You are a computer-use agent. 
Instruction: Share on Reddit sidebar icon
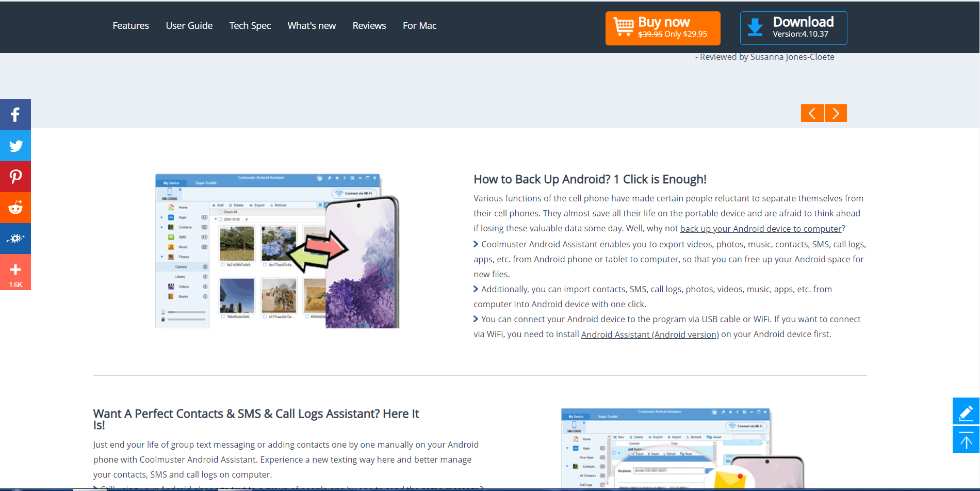(x=15, y=208)
